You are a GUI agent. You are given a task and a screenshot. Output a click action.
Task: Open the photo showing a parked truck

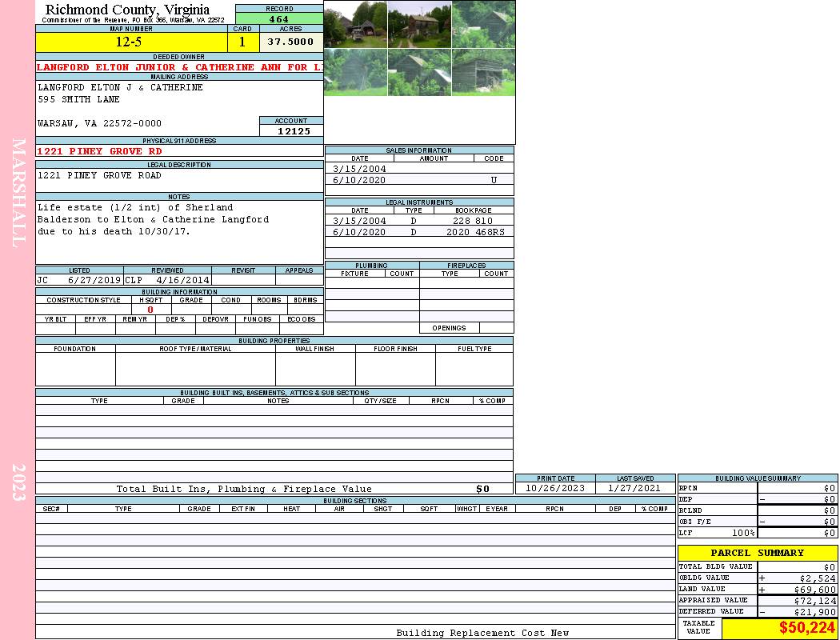click(355, 24)
